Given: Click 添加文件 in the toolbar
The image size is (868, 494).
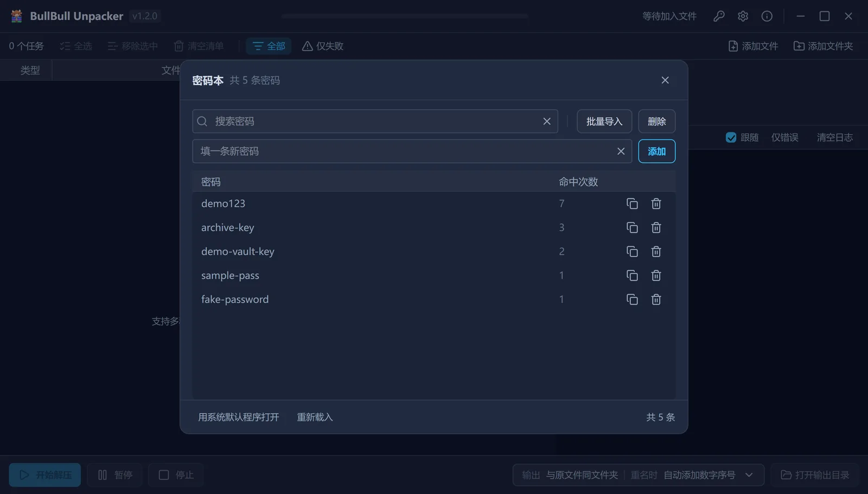Looking at the screenshot, I should point(753,46).
